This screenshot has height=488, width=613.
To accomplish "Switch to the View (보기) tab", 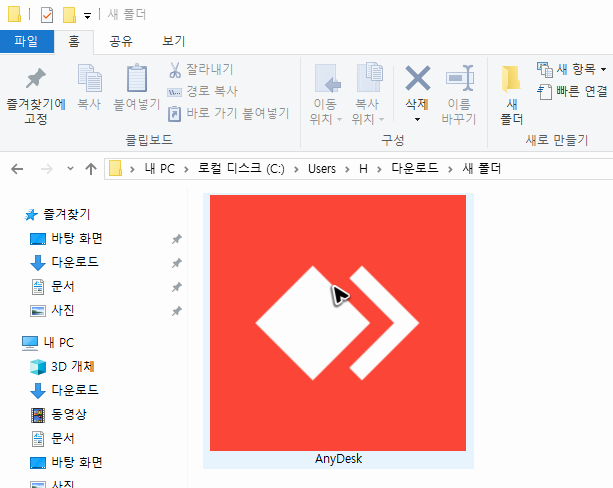I will point(174,41).
